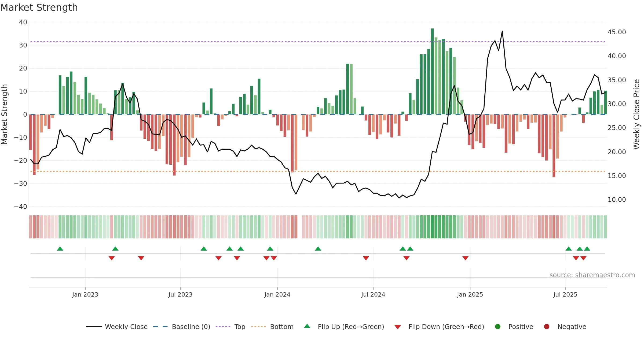Click the dark red Negative circle icon

point(547,327)
